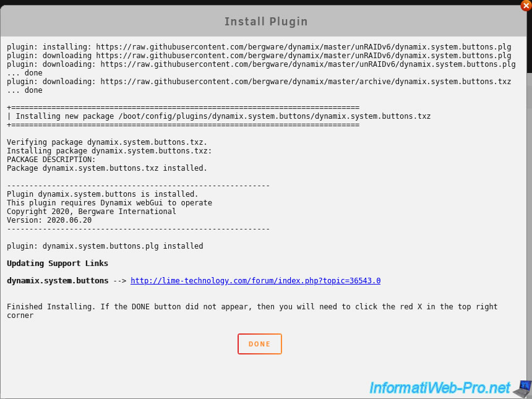Click the 'Finished Installing' message text
This screenshot has height=399, width=532.
coord(252,311)
